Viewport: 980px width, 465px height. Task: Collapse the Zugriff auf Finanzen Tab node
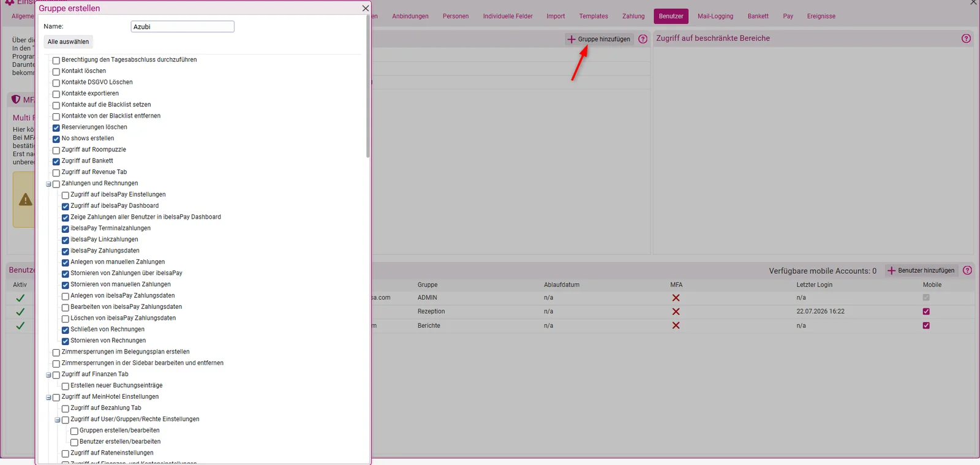[48, 375]
